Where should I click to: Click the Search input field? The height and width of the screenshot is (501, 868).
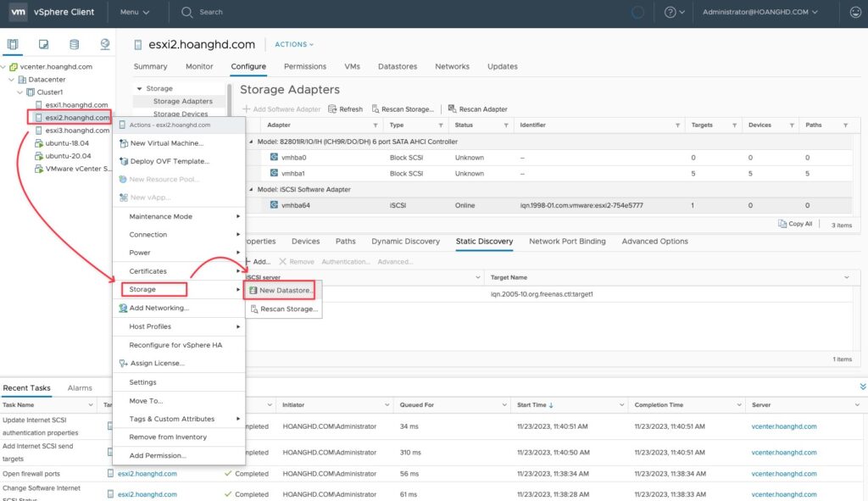click(x=211, y=12)
